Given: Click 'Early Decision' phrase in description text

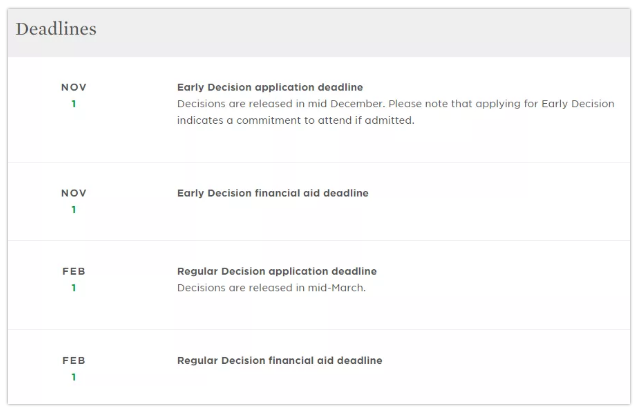Looking at the screenshot, I should 578,104.
